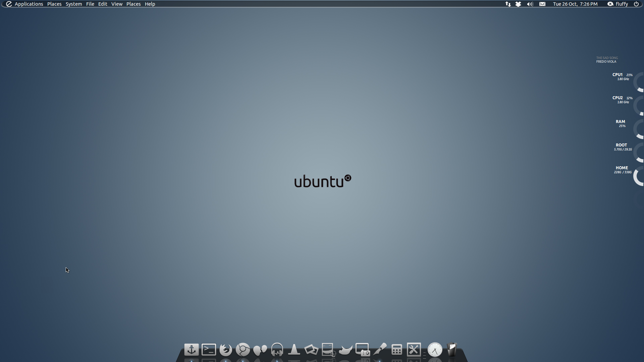The image size is (644, 362).
Task: Open the first Places menu after Applications
Action: pos(54,4)
